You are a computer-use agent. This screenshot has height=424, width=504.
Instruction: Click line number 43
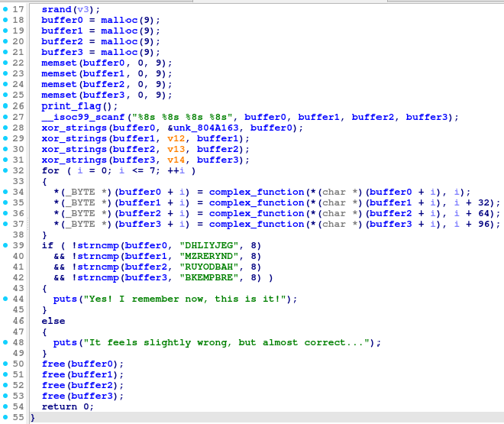click(18, 288)
